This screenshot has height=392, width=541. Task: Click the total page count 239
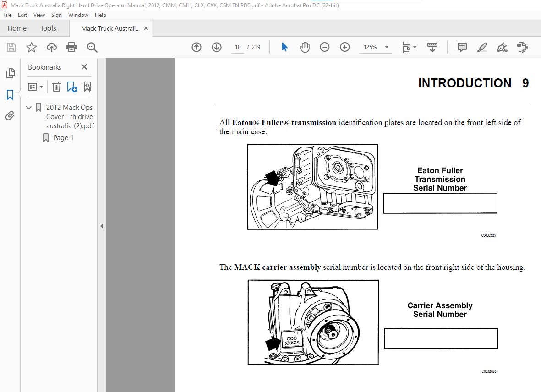pos(256,47)
